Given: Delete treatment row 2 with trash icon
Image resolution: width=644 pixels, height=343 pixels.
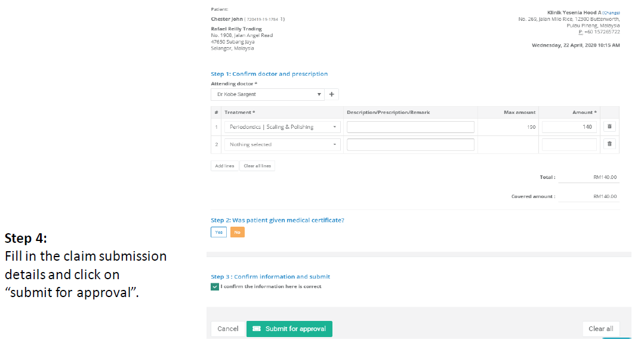Looking at the screenshot, I should click(609, 144).
